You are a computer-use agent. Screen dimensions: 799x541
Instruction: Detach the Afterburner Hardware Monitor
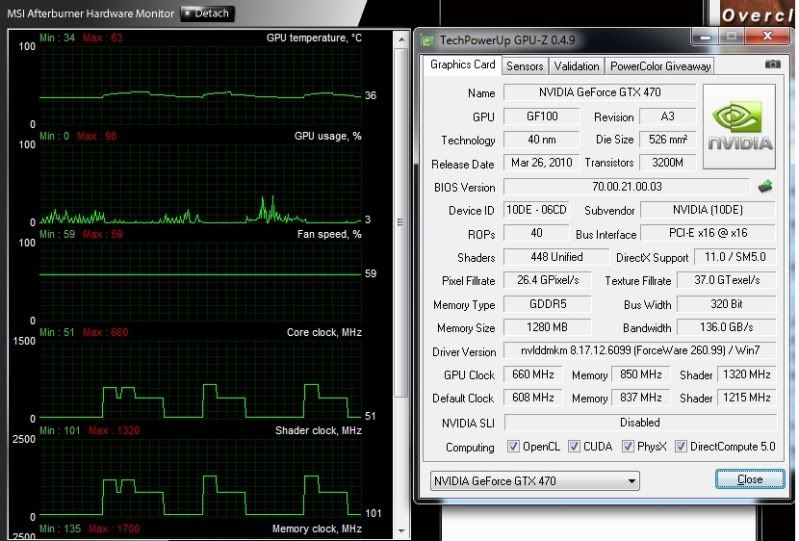point(207,13)
